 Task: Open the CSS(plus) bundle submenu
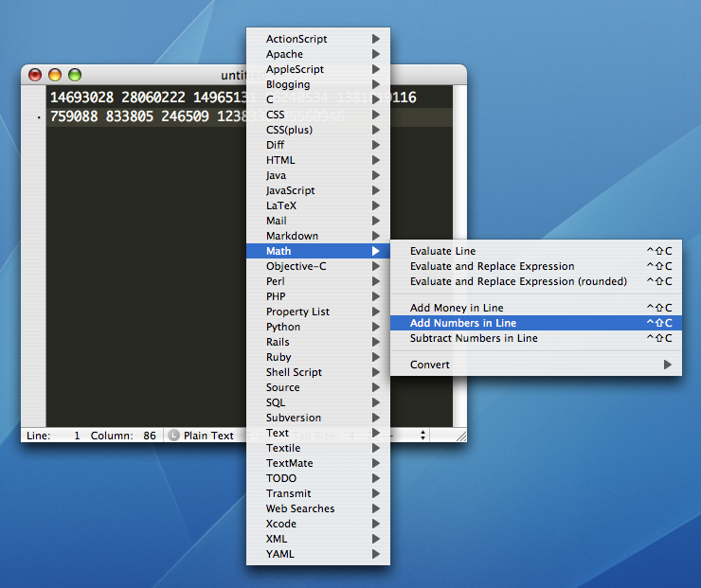318,130
